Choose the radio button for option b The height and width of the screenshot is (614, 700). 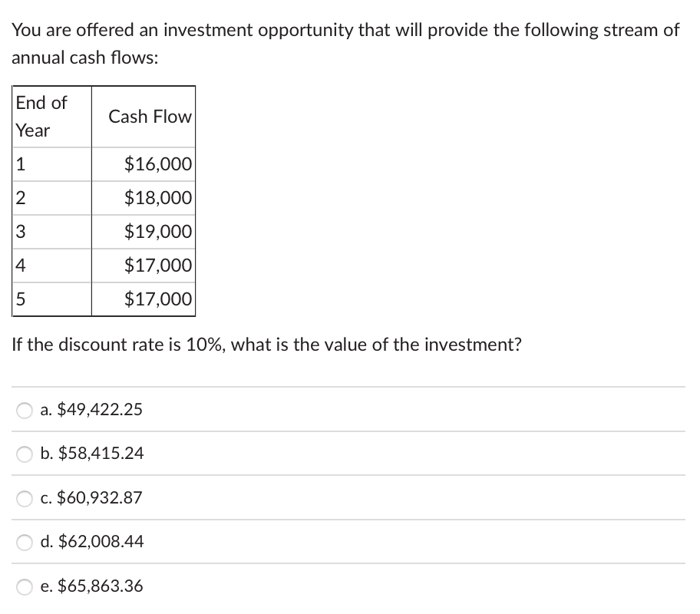[25, 454]
